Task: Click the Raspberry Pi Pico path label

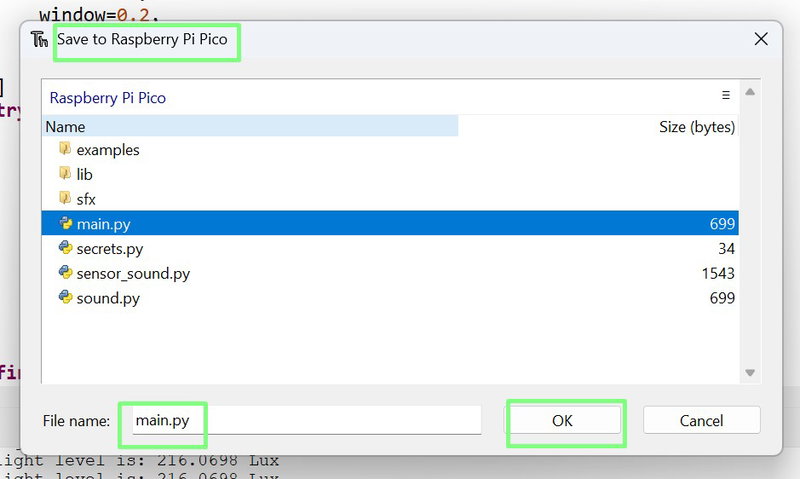Action: (x=108, y=97)
